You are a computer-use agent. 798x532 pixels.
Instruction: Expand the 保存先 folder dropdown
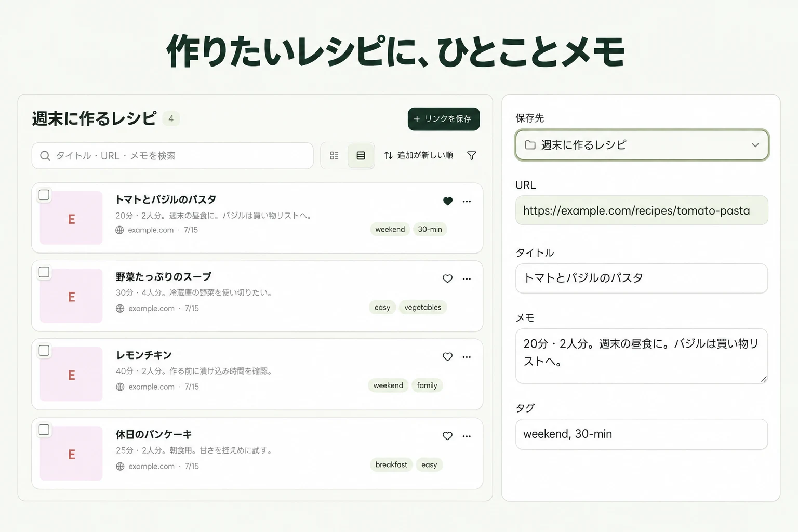(642, 145)
